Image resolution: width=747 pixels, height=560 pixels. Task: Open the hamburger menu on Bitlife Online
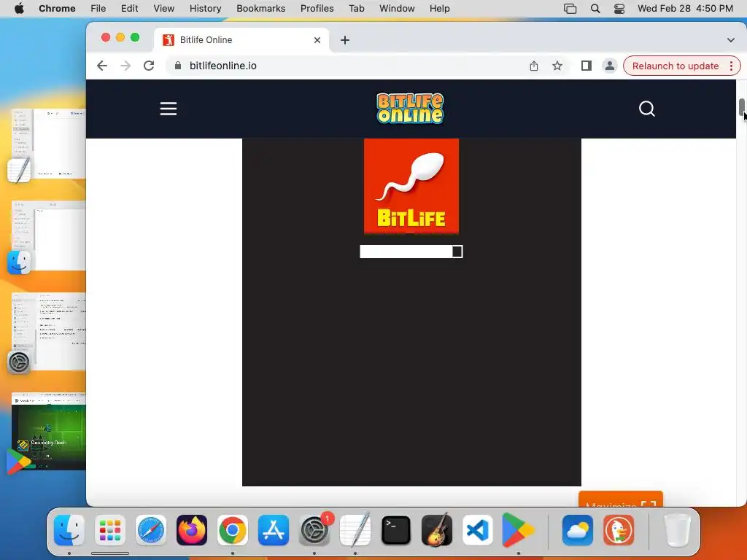click(x=169, y=109)
